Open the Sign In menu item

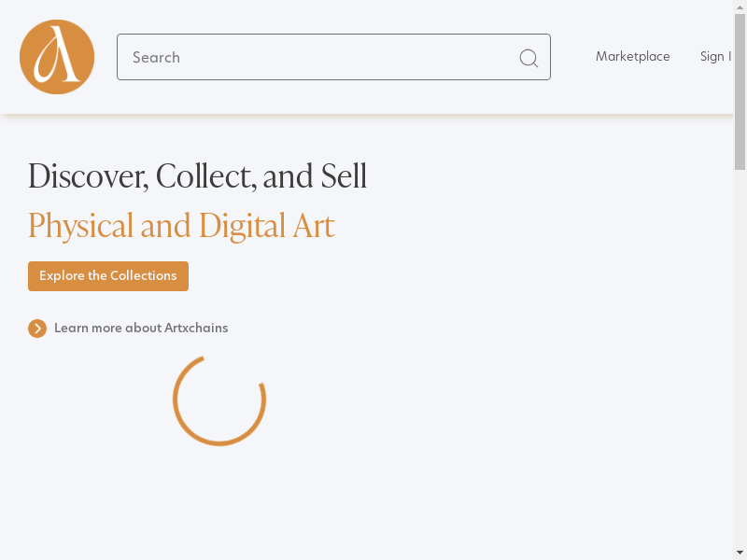[x=715, y=57]
